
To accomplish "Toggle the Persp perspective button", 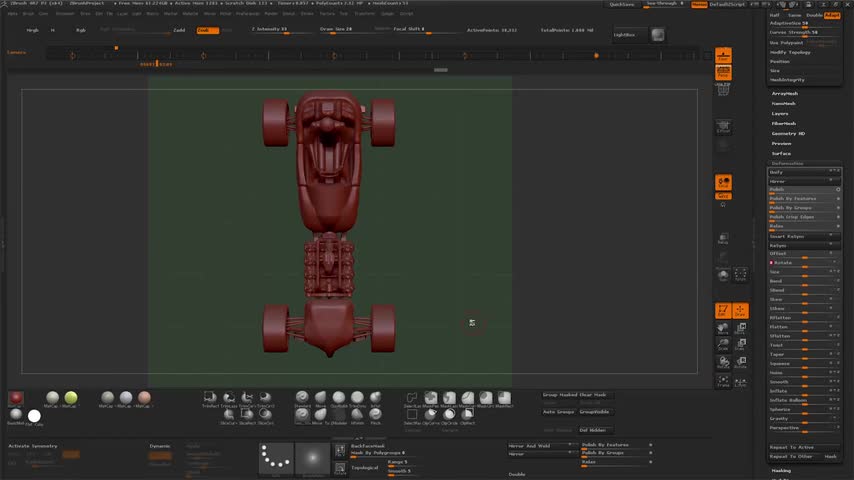I will [x=723, y=57].
